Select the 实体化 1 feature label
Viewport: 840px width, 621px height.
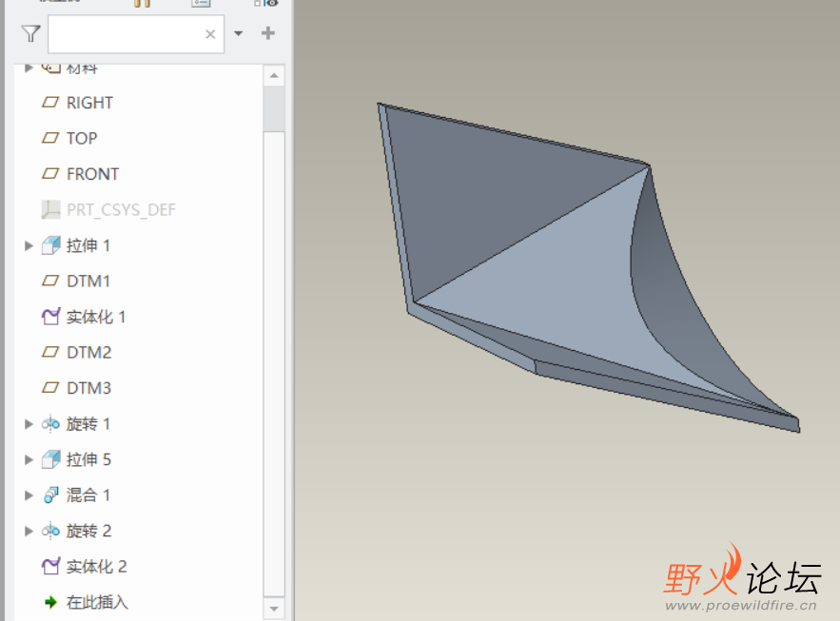(x=96, y=317)
